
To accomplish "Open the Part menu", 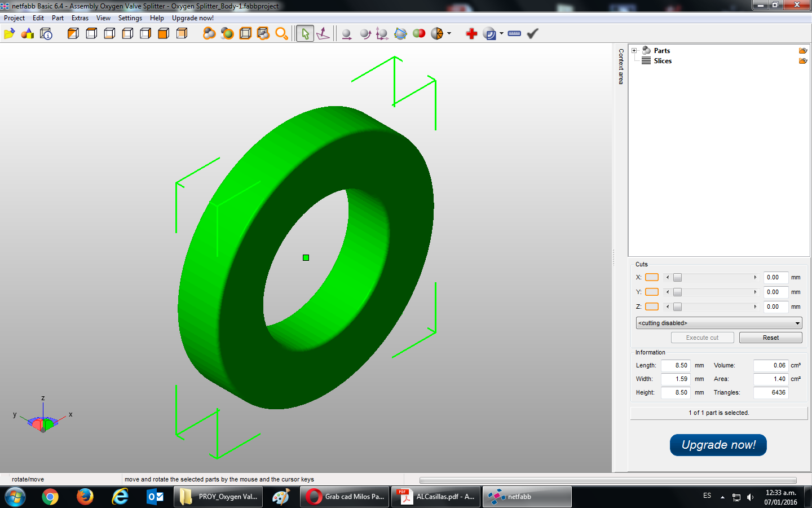I will click(58, 18).
